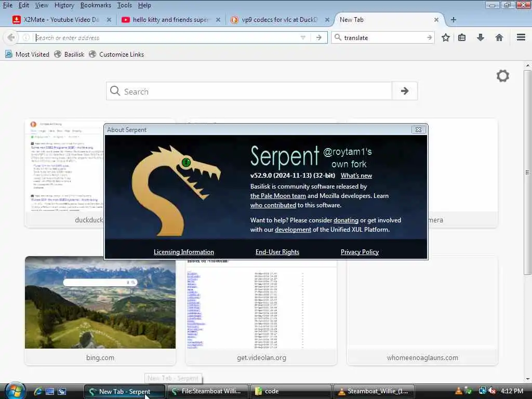Go to Home page icon
The height and width of the screenshot is (399, 532).
(499, 37)
